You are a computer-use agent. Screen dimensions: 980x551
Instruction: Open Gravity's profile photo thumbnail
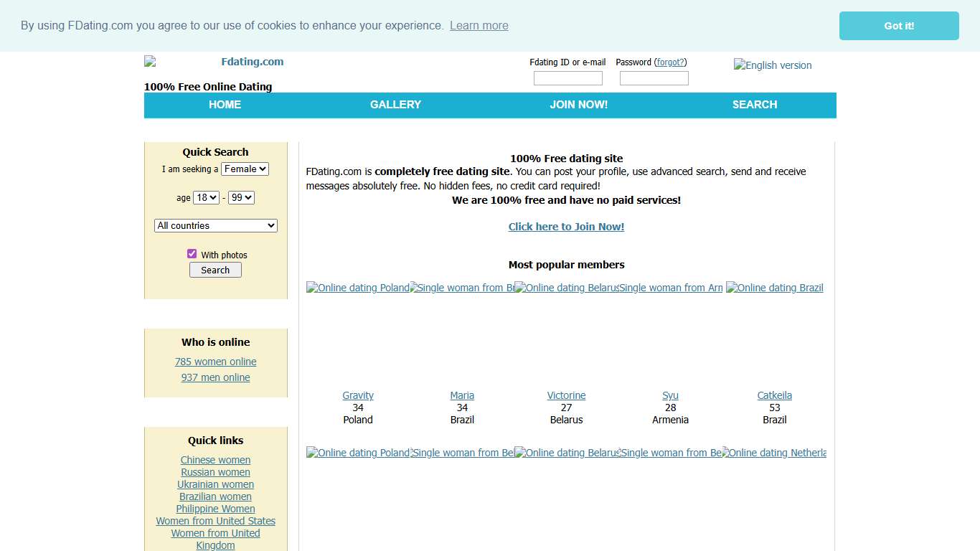(x=357, y=288)
